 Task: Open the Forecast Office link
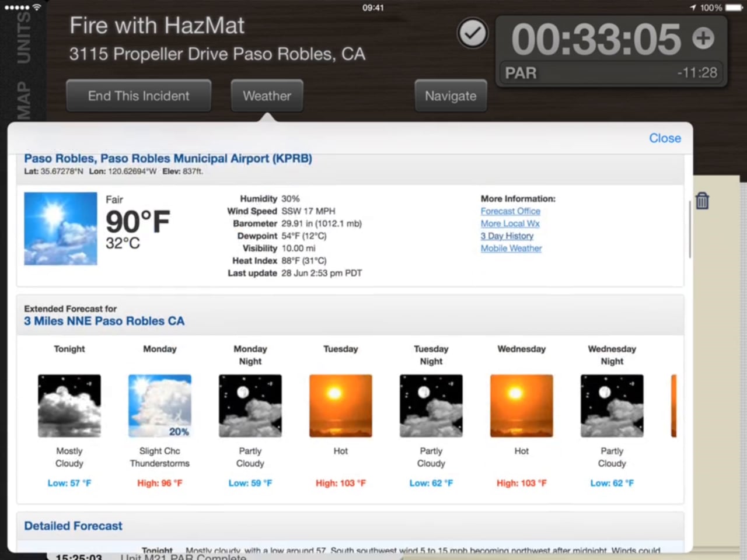click(x=510, y=211)
